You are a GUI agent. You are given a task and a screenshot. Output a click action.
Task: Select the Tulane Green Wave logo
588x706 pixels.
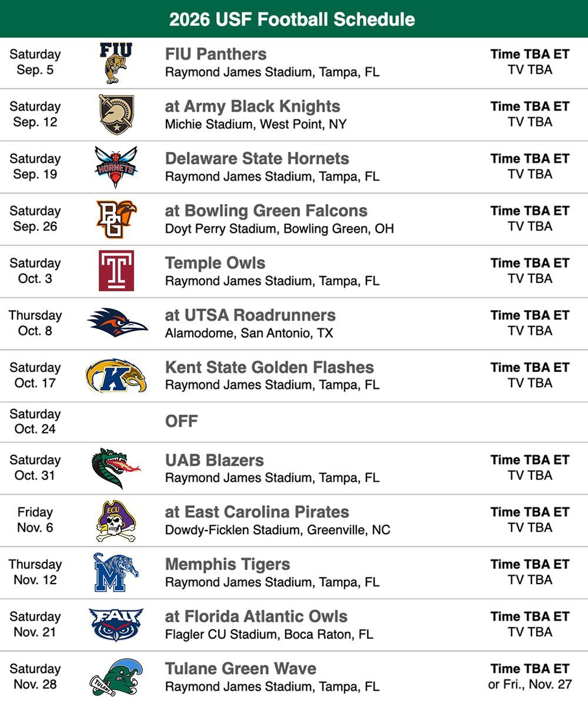pos(116,677)
